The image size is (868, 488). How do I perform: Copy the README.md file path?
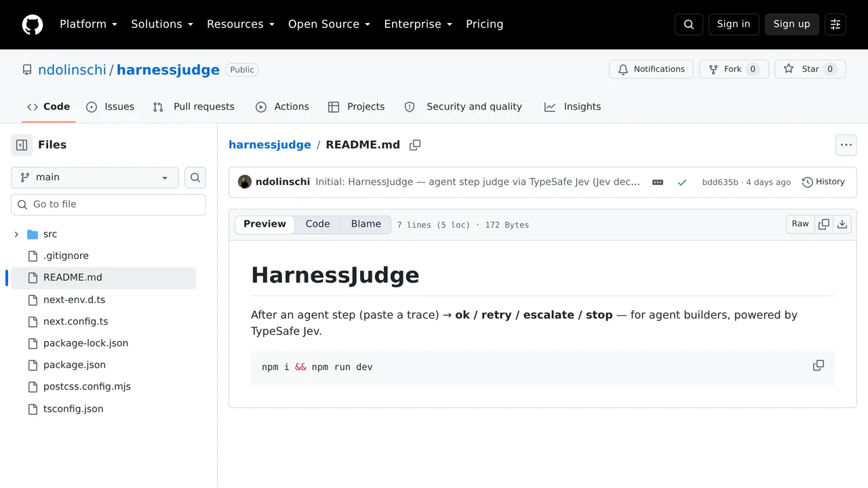(x=415, y=145)
